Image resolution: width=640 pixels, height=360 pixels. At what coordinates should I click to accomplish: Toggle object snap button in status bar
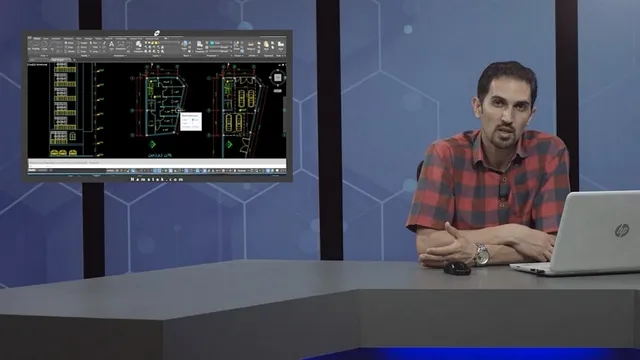tap(159, 170)
